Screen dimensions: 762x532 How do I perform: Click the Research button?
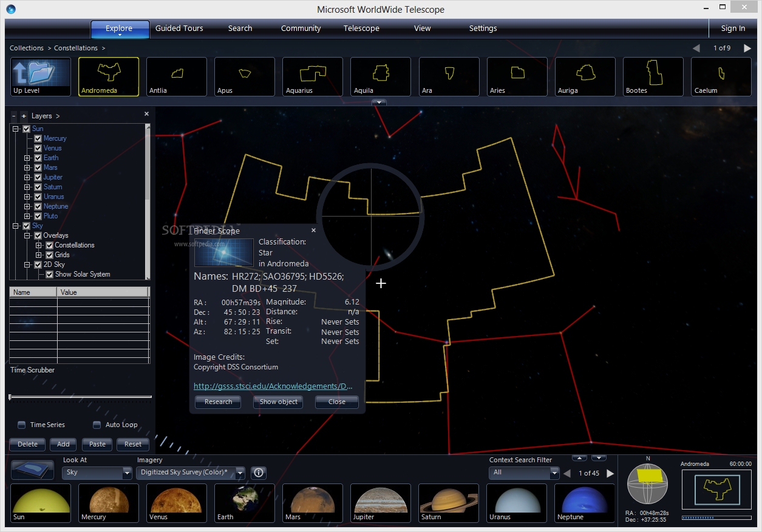[218, 402]
